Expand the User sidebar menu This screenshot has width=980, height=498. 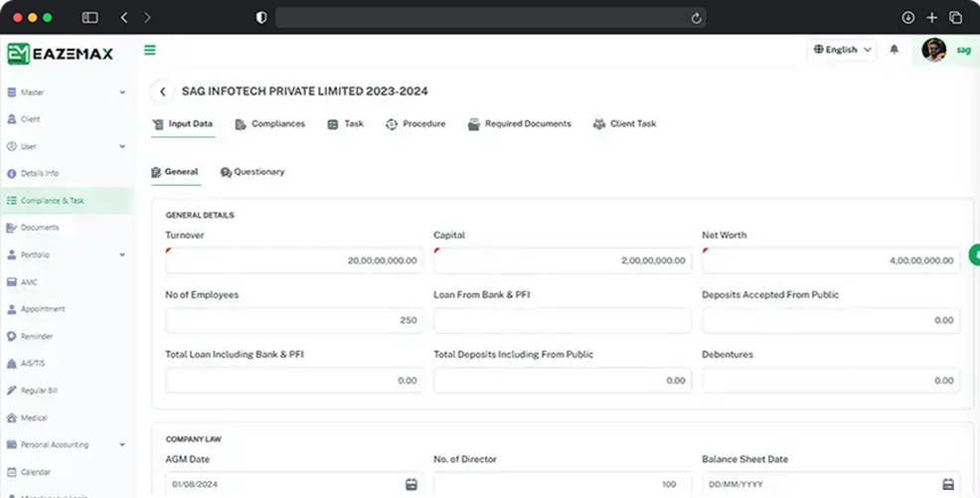coord(66,146)
